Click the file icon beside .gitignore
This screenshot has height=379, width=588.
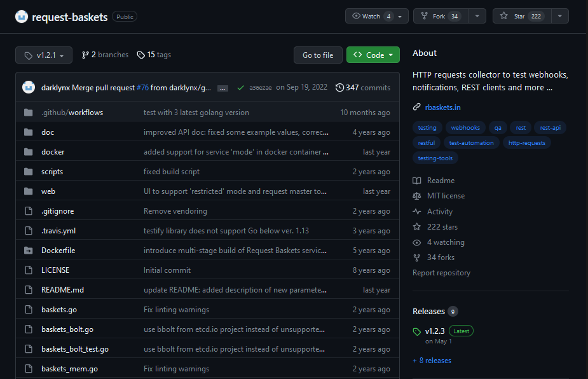[x=29, y=211]
